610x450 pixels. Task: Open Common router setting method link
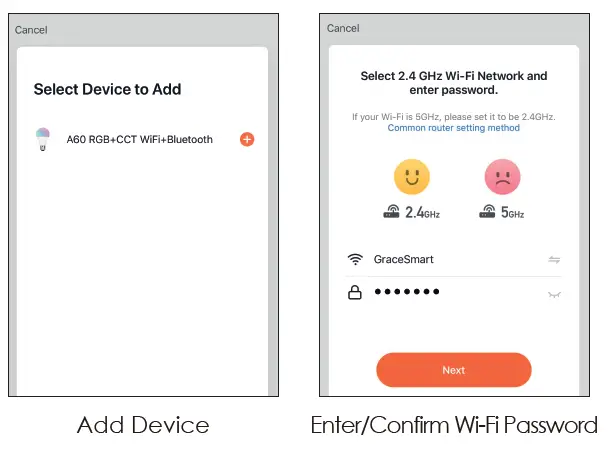[x=454, y=128]
